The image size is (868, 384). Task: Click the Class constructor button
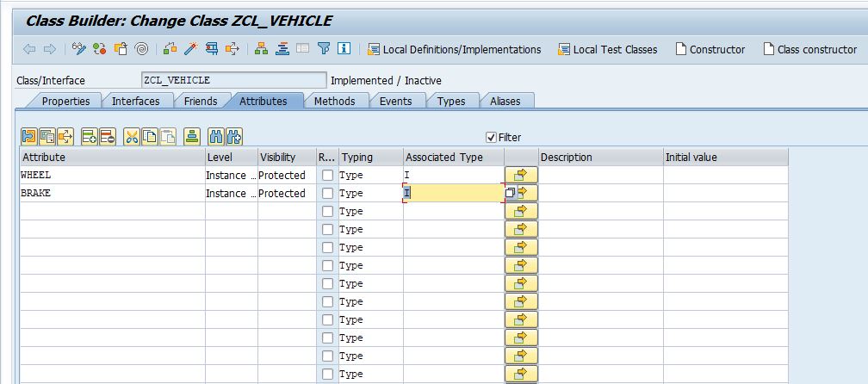(x=809, y=49)
